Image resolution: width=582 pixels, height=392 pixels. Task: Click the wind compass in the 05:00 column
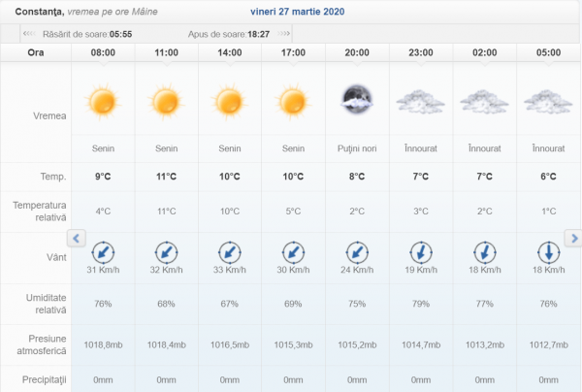(x=547, y=251)
